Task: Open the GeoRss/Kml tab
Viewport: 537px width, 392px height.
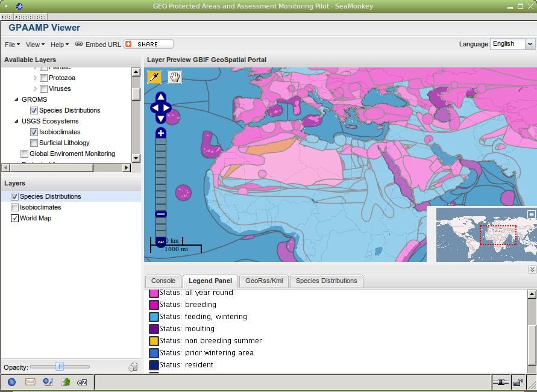Action: (264, 281)
